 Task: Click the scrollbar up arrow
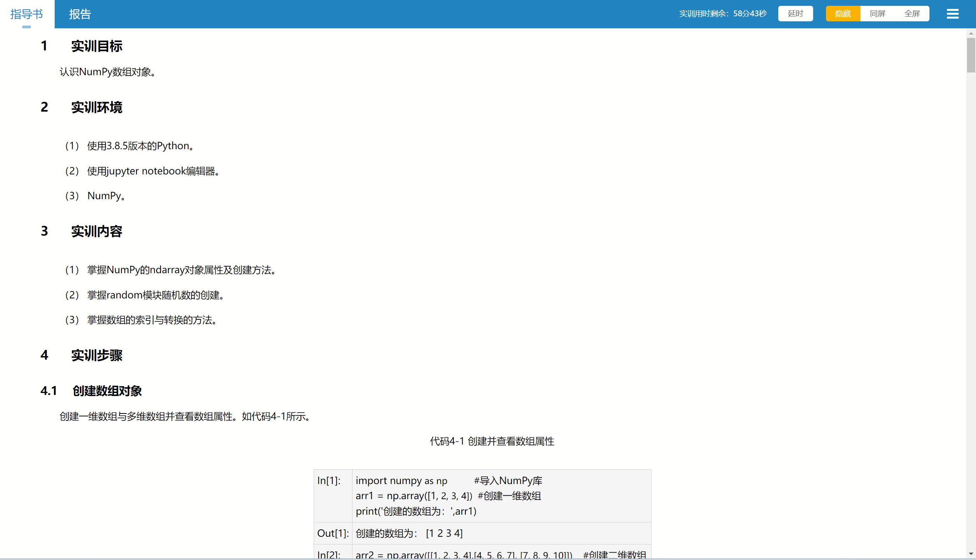tap(971, 33)
